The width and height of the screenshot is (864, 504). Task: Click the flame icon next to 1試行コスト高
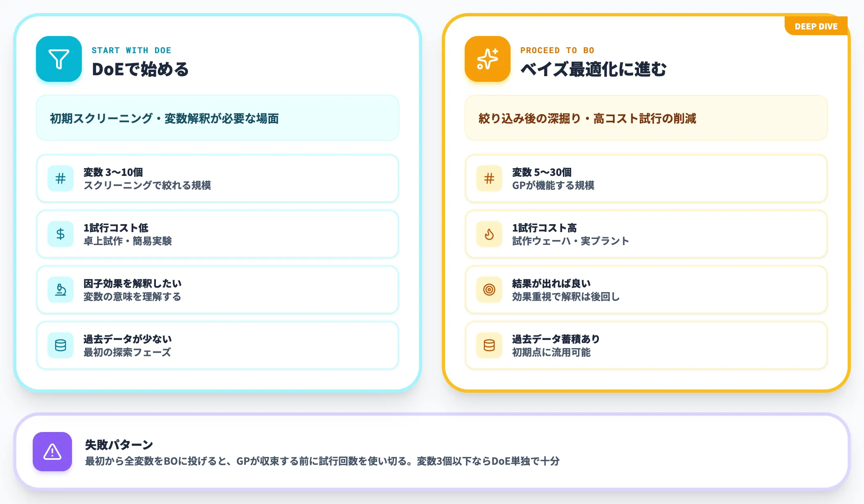489,234
